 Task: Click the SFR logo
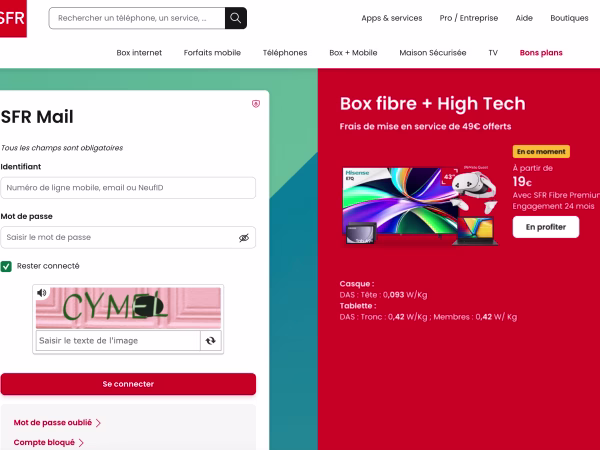click(x=13, y=17)
